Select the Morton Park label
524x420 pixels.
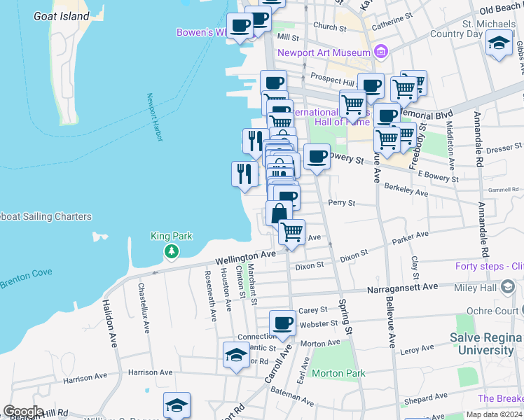(338, 373)
